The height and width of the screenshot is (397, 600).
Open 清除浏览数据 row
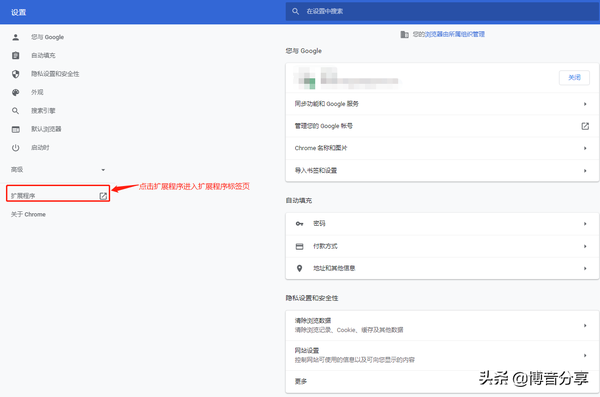[442, 325]
